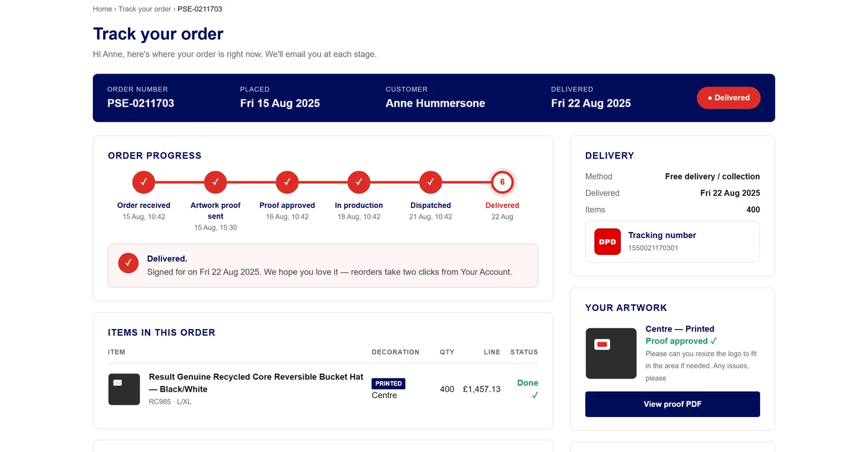The image size is (868, 452).
Task: Click the DPD courier logo
Action: click(x=608, y=242)
